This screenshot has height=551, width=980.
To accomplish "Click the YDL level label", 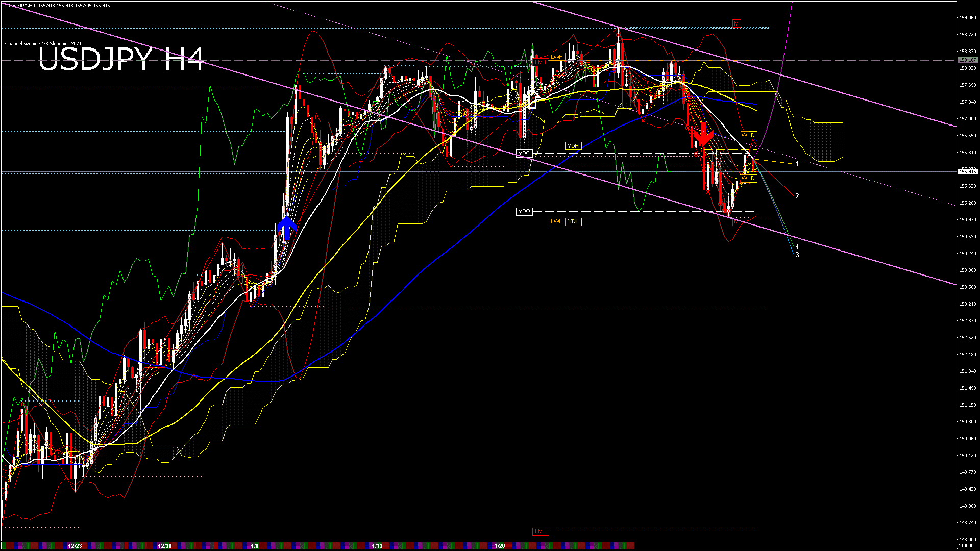I will [x=573, y=221].
